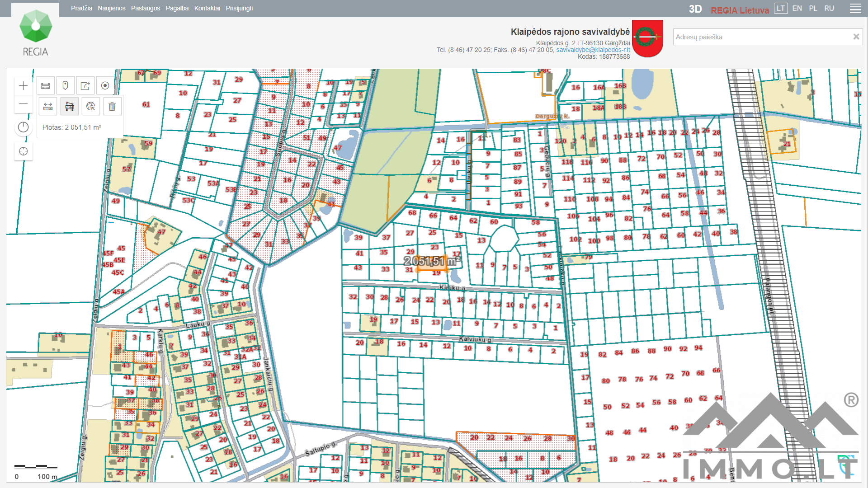Select the globe with cursor tool
Screen dimensions: 868x488
pyautogui.click(x=91, y=107)
